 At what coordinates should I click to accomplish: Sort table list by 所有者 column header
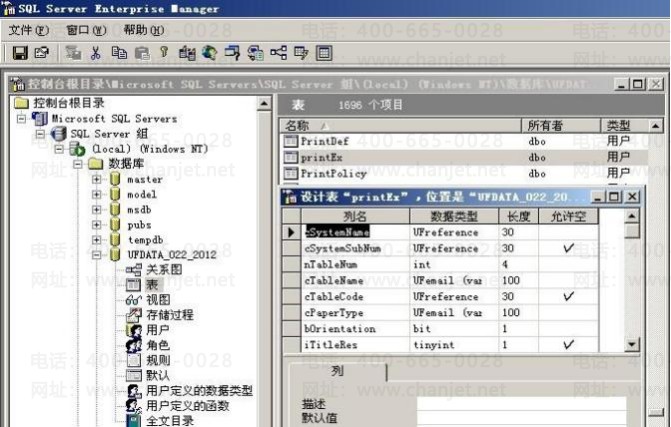click(x=561, y=126)
